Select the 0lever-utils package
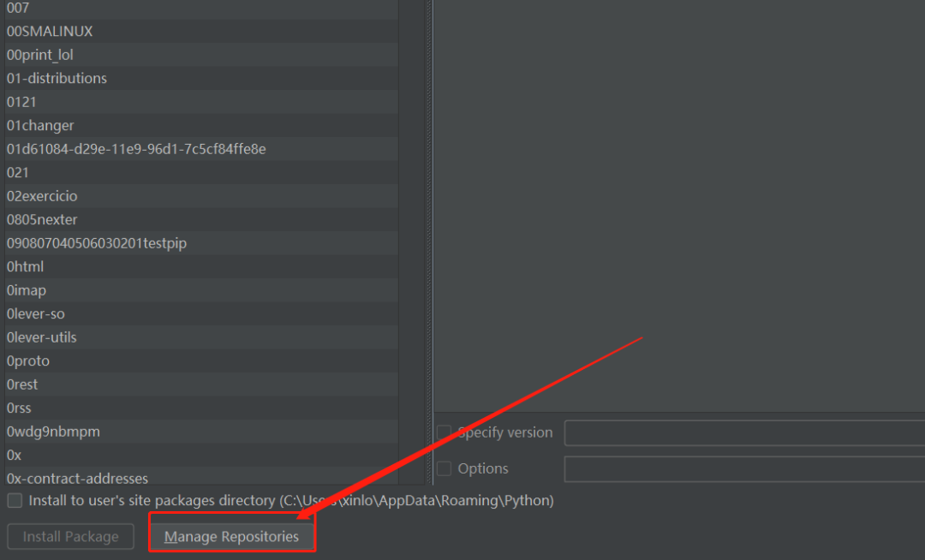 [x=42, y=337]
